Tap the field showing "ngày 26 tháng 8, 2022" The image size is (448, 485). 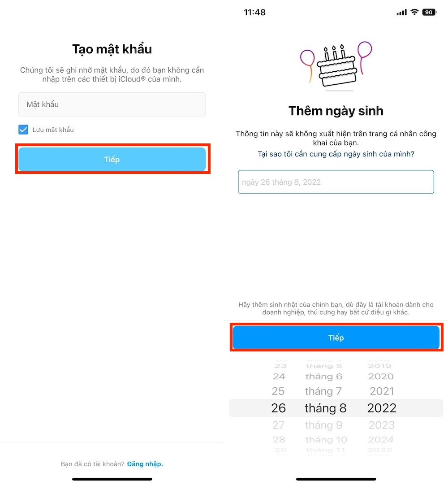coord(336,182)
